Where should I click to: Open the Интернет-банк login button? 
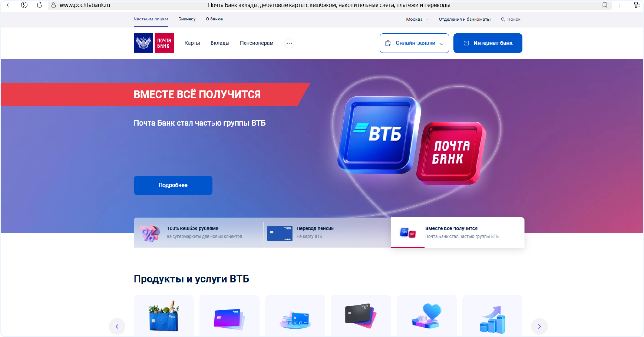click(x=488, y=43)
